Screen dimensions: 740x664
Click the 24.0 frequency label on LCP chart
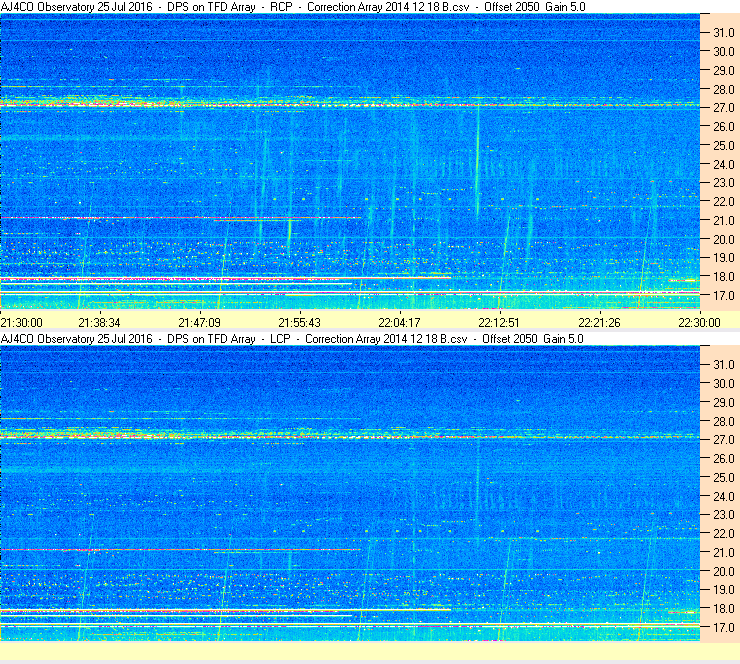click(724, 496)
